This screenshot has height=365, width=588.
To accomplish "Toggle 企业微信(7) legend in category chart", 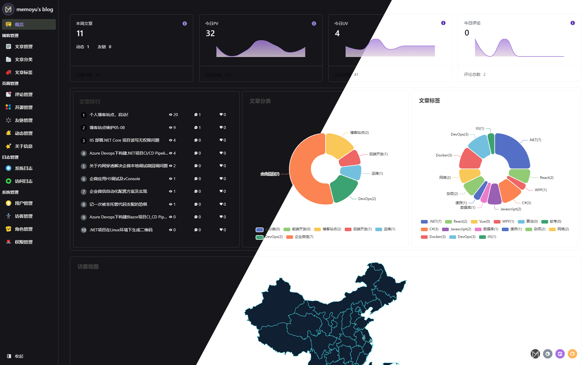I will click(x=300, y=237).
